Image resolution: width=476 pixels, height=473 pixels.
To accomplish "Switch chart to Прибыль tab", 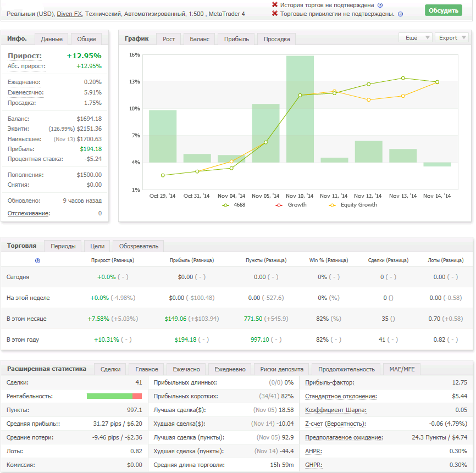I will [x=236, y=39].
